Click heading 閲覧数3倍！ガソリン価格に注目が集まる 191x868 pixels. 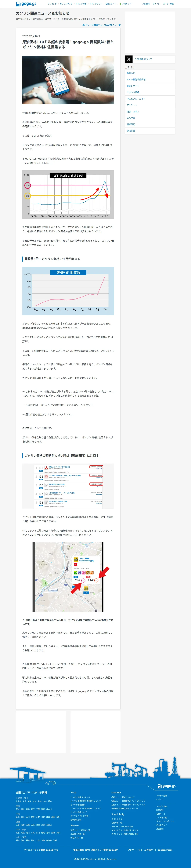(x=53, y=259)
